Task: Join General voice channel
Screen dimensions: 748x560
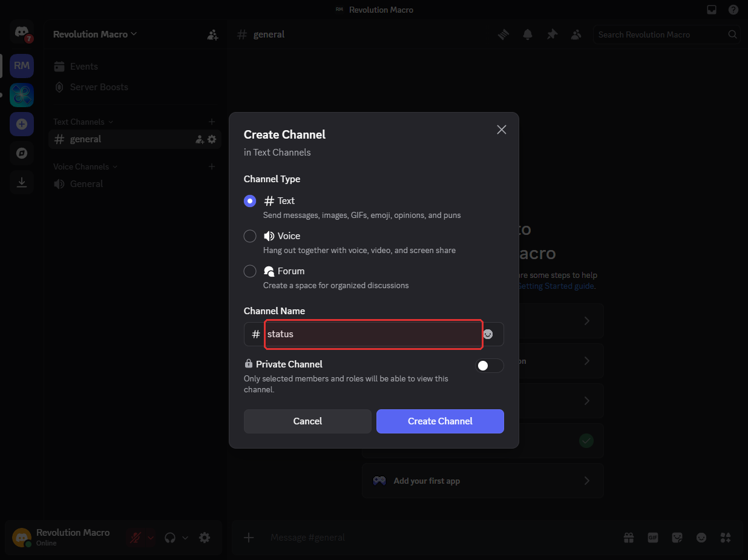Action: (135, 184)
